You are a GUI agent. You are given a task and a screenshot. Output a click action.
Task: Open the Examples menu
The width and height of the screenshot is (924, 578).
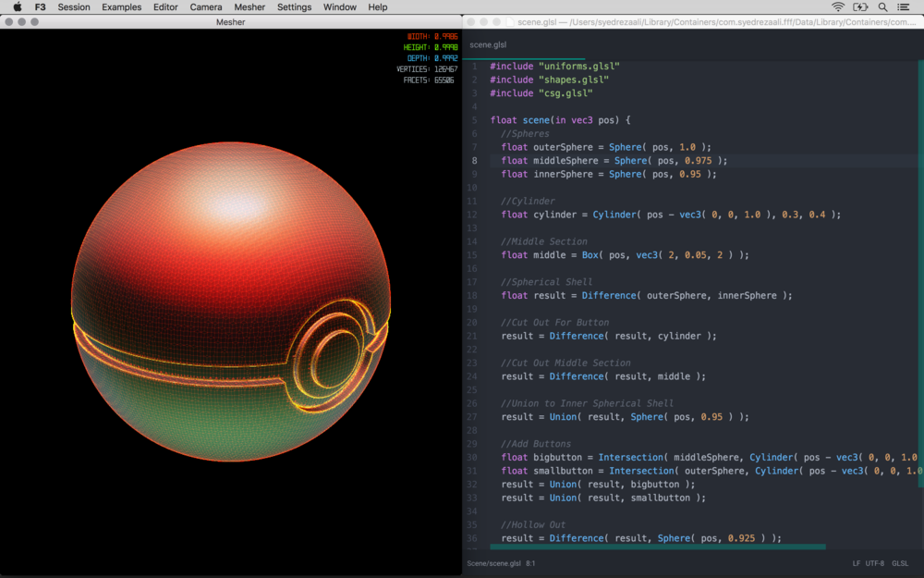[x=122, y=6]
